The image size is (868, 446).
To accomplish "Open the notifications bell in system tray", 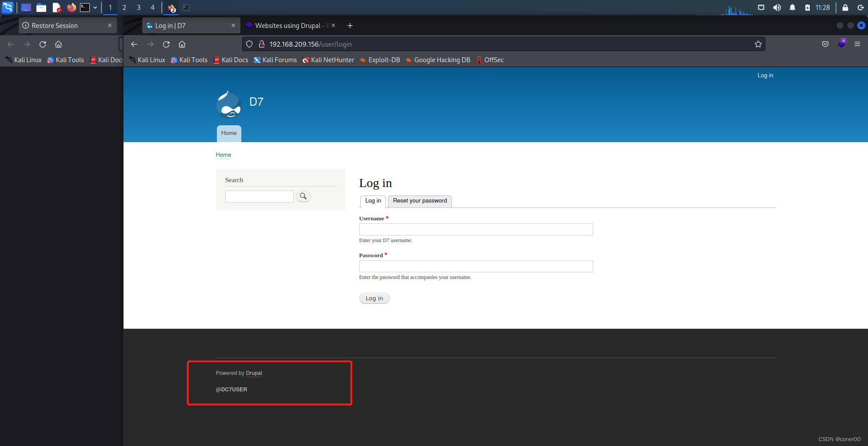I will pos(792,8).
